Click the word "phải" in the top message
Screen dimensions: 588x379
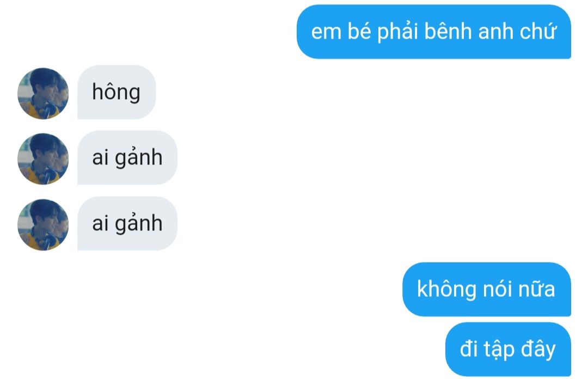pyautogui.click(x=397, y=32)
